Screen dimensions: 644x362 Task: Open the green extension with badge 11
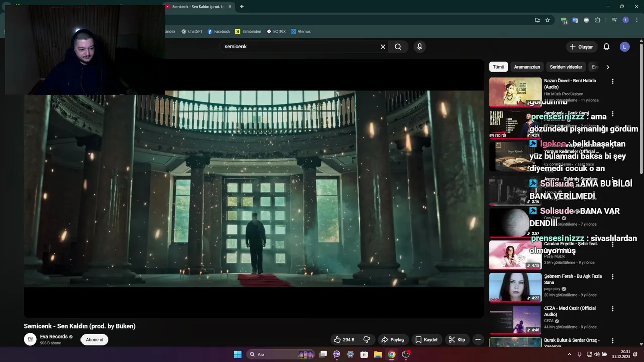click(x=564, y=20)
